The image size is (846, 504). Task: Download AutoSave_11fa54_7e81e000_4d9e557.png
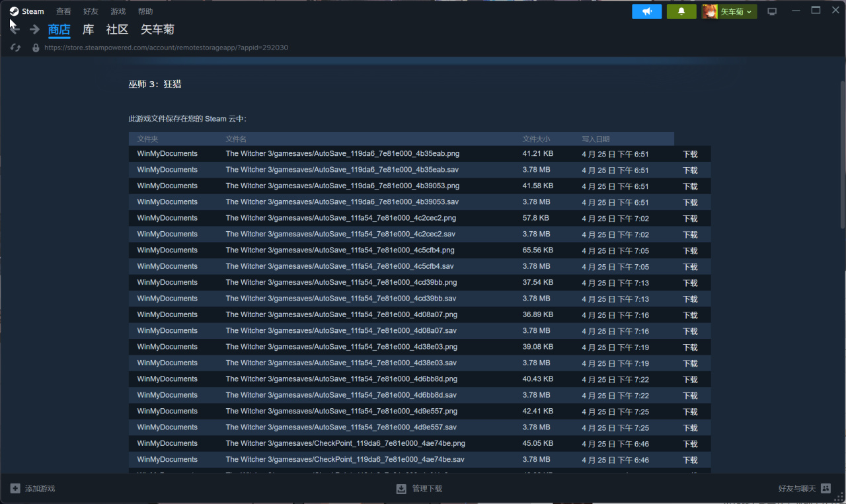pyautogui.click(x=690, y=412)
